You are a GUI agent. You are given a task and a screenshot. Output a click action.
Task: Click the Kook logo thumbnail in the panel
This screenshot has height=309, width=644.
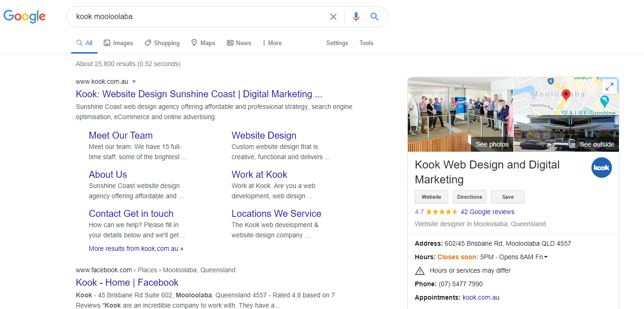[601, 168]
